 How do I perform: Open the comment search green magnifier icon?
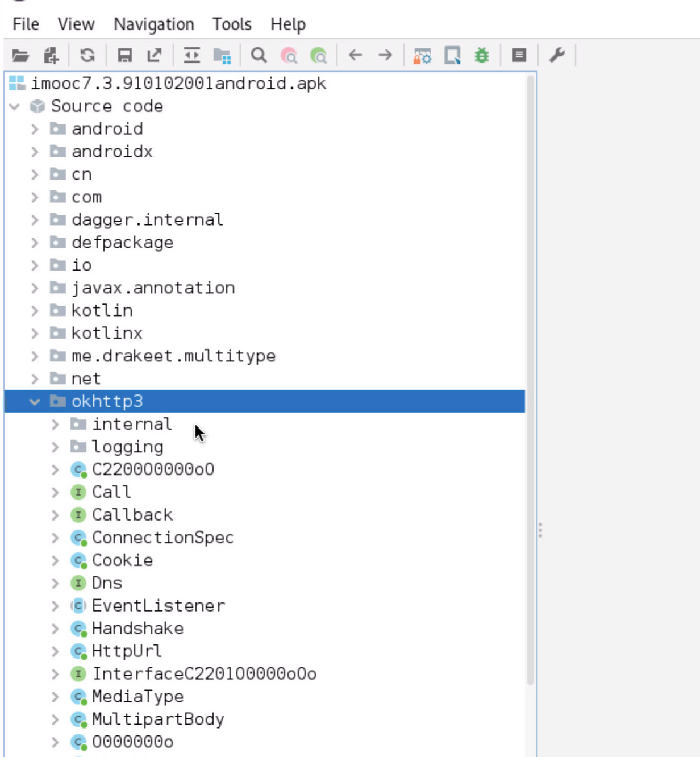(319, 55)
